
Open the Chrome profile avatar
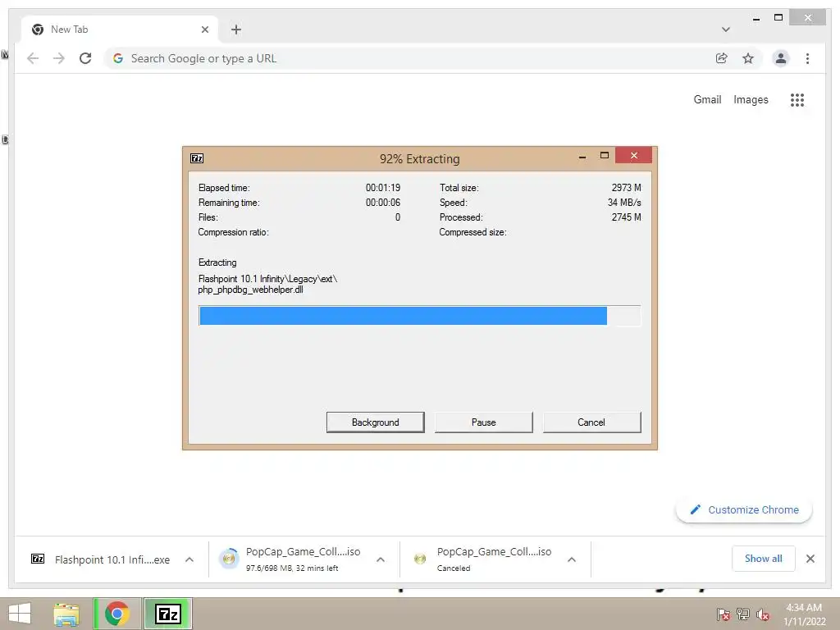tap(781, 58)
